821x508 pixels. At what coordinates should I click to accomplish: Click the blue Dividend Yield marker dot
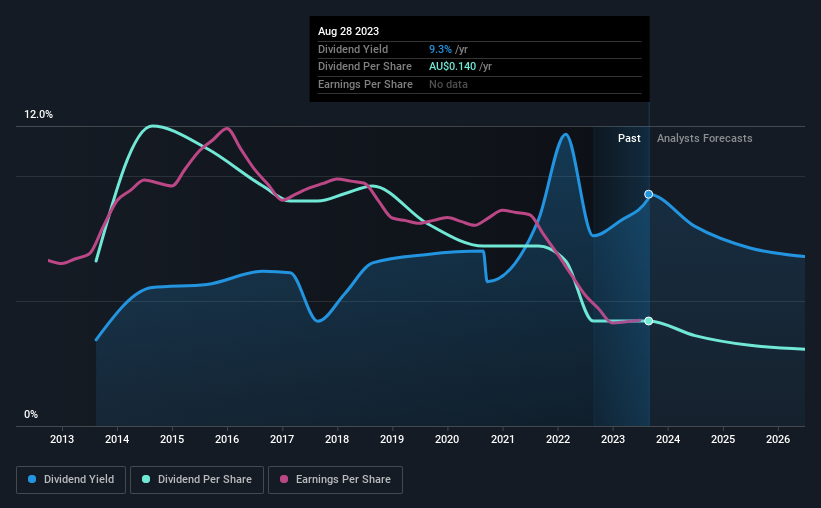click(649, 194)
